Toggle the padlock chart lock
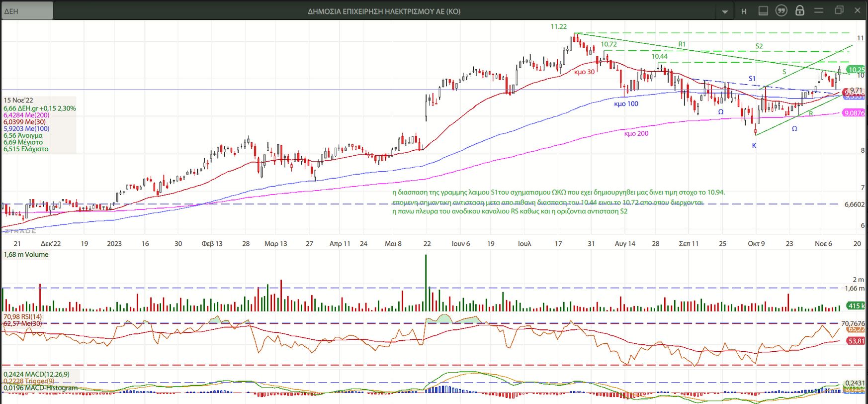Image resolution: width=868 pixels, height=404 pixels. click(x=799, y=11)
